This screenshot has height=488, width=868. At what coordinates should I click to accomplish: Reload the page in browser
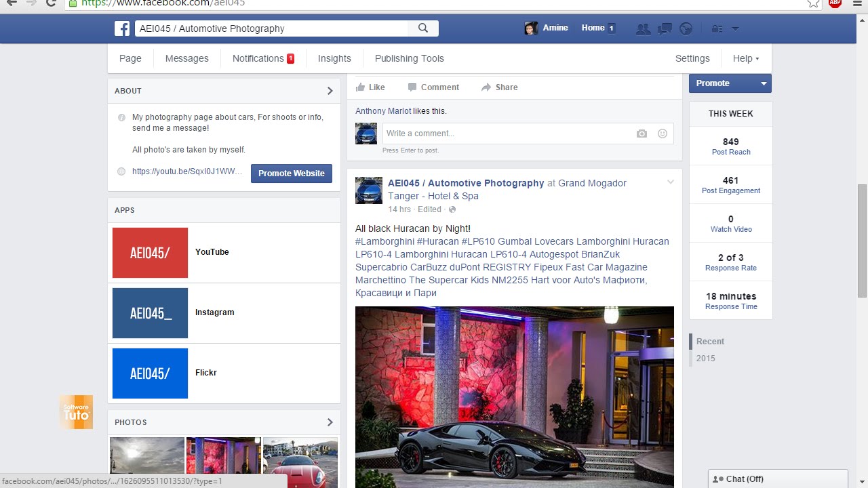(51, 3)
